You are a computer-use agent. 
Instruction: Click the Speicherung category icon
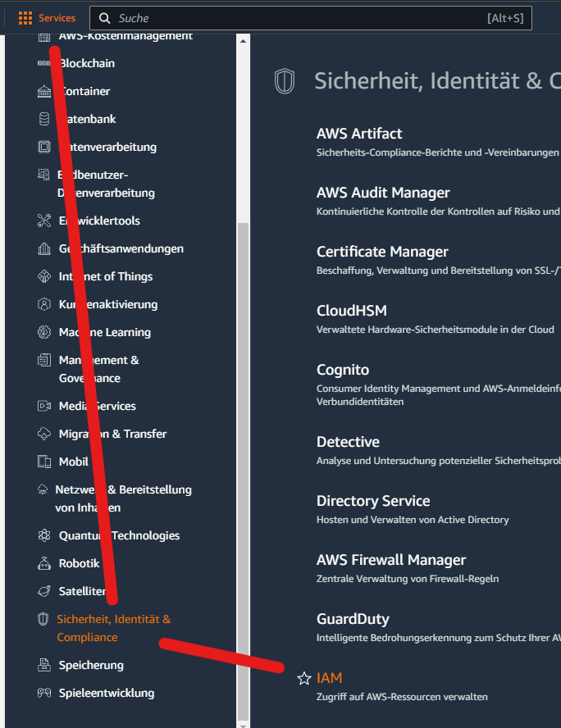click(44, 665)
